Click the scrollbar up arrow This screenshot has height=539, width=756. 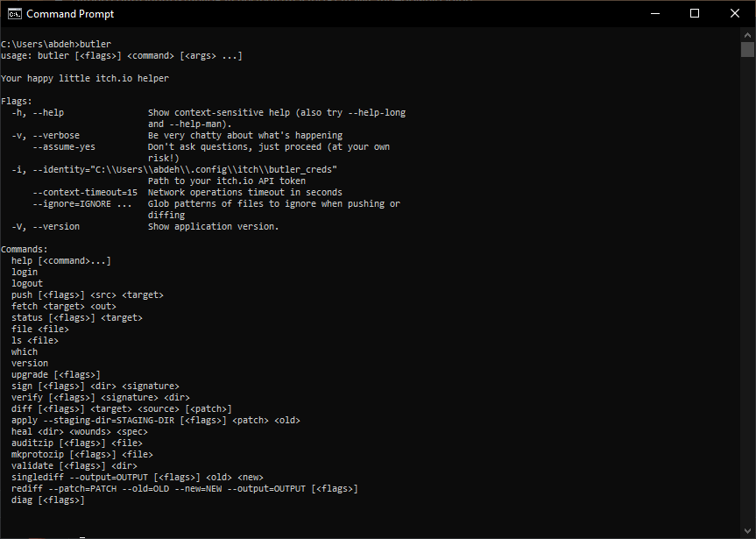[747, 35]
